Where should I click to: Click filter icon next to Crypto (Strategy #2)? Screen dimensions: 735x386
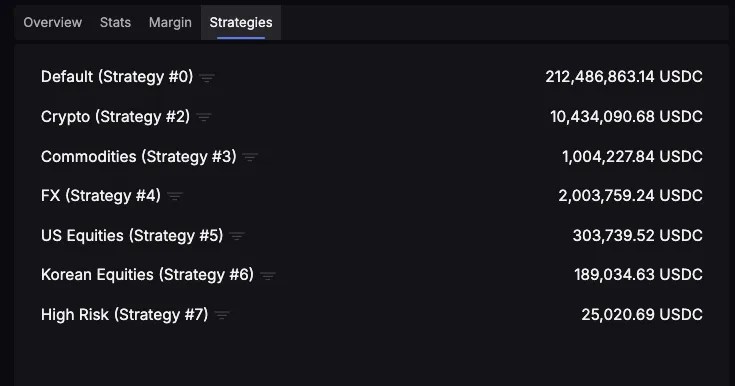[204, 117]
